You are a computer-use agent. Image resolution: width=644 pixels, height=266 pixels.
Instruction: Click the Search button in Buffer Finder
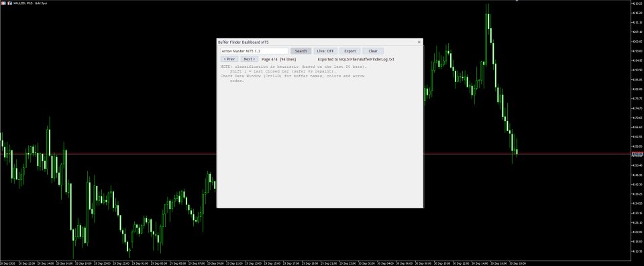301,51
